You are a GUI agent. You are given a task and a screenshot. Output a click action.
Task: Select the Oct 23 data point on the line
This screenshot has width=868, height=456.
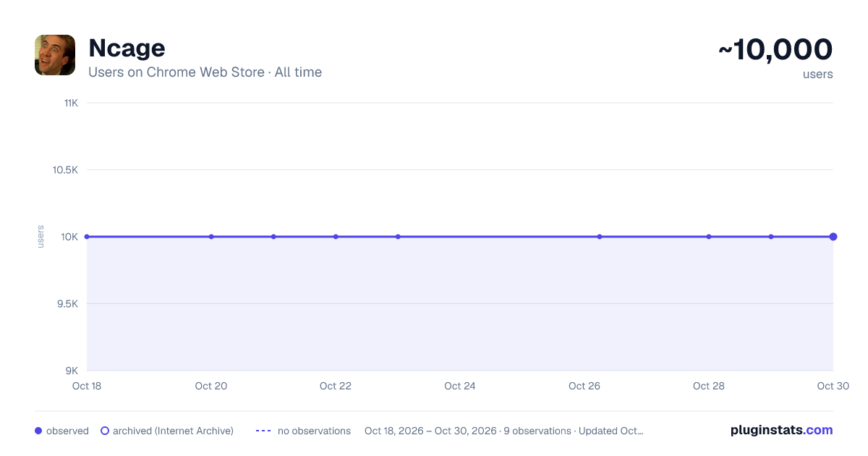tap(398, 237)
